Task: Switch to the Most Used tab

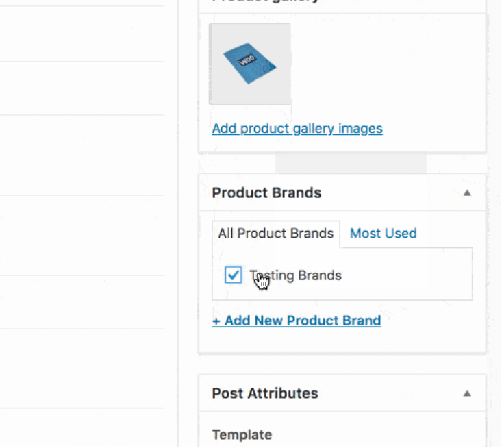Action: point(383,234)
